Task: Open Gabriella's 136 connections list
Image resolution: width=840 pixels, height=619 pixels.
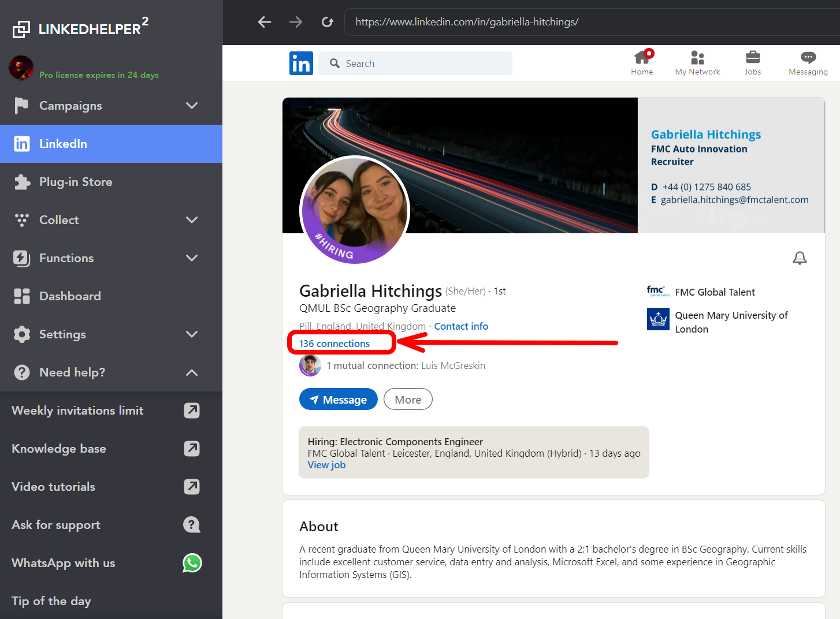Action: coord(334,343)
